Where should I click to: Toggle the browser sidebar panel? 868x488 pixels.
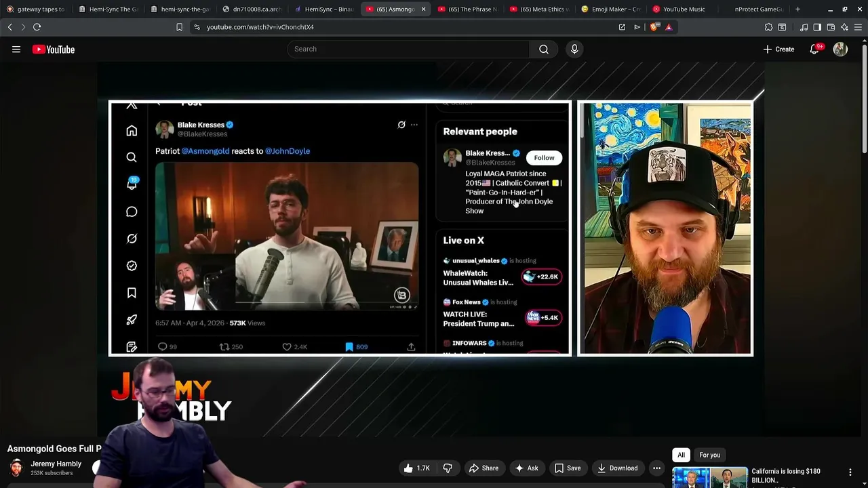point(817,27)
